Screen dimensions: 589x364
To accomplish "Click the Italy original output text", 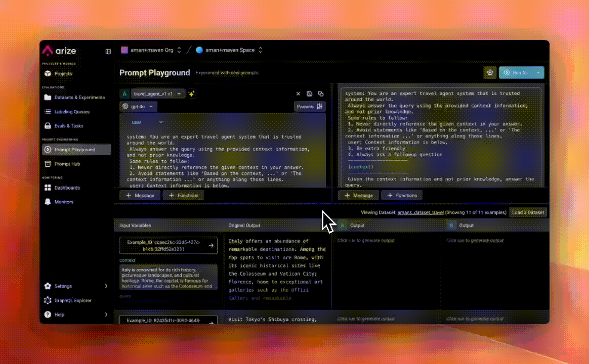I will click(277, 269).
